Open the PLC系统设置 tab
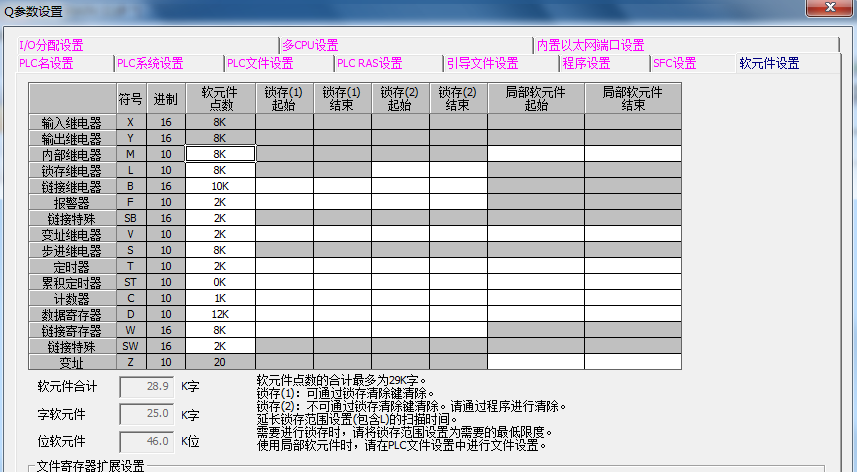Image resolution: width=857 pixels, height=472 pixels. 151,63
